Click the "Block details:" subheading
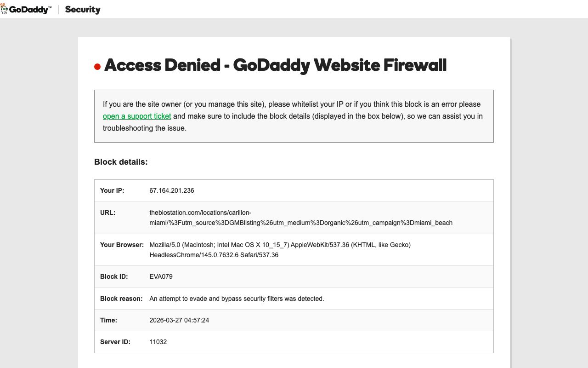 pyautogui.click(x=121, y=162)
